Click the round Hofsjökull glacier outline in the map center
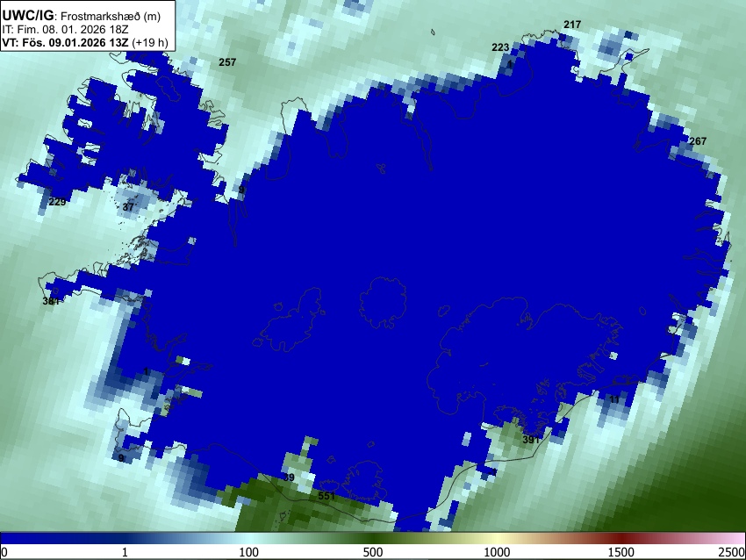 pos(383,303)
